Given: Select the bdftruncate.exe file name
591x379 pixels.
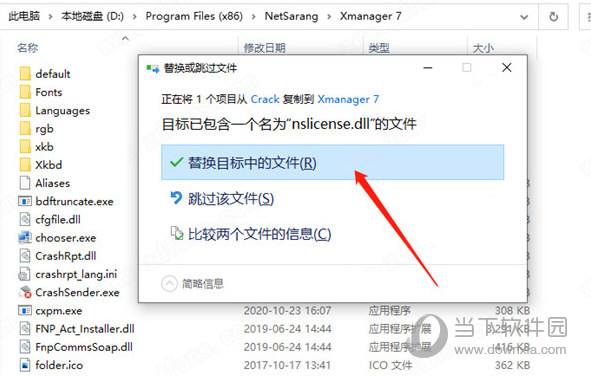Looking at the screenshot, I should coord(74,201).
